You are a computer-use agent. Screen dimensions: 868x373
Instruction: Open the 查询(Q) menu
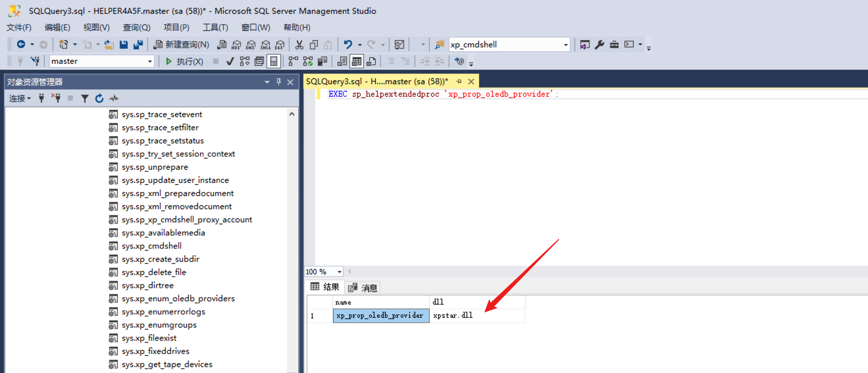click(137, 27)
